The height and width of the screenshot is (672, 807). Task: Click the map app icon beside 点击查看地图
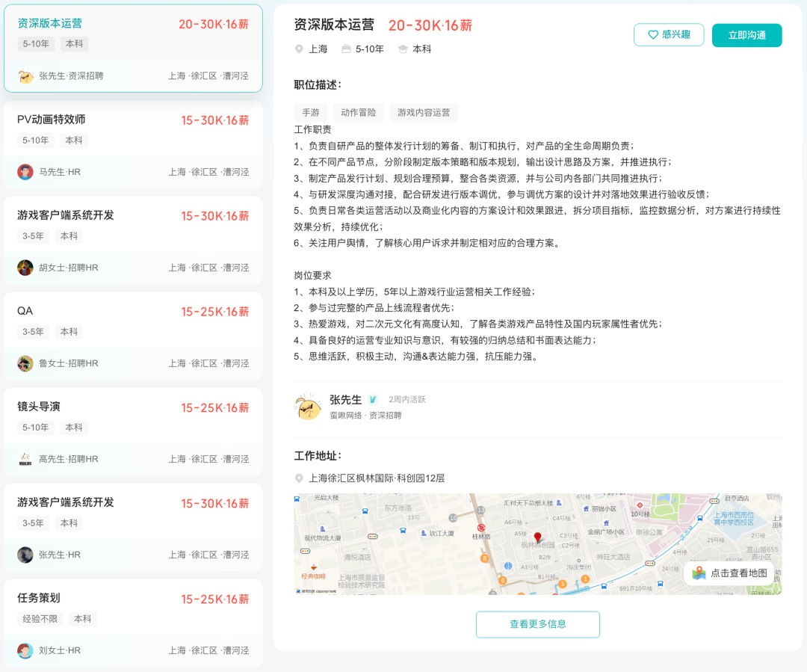(x=699, y=573)
